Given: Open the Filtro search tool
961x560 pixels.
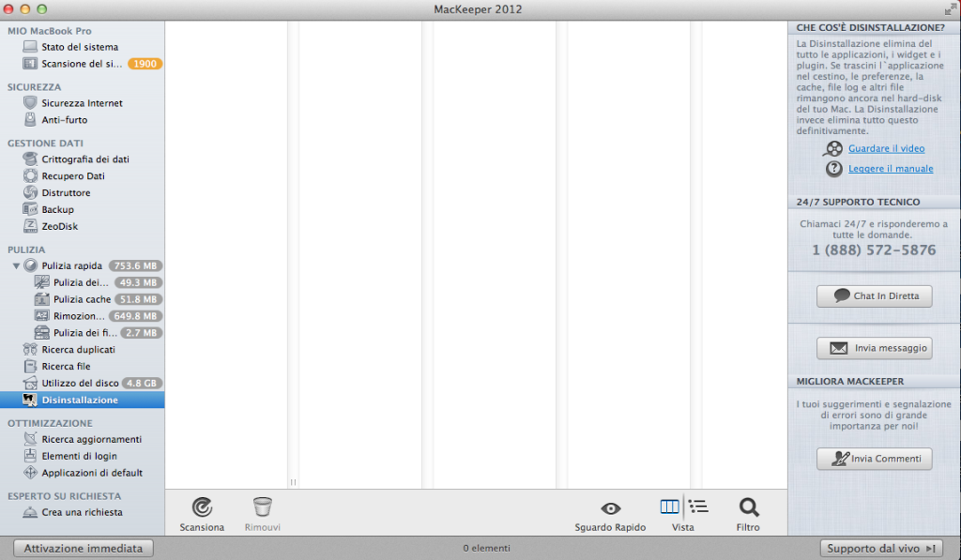Looking at the screenshot, I should [x=748, y=515].
